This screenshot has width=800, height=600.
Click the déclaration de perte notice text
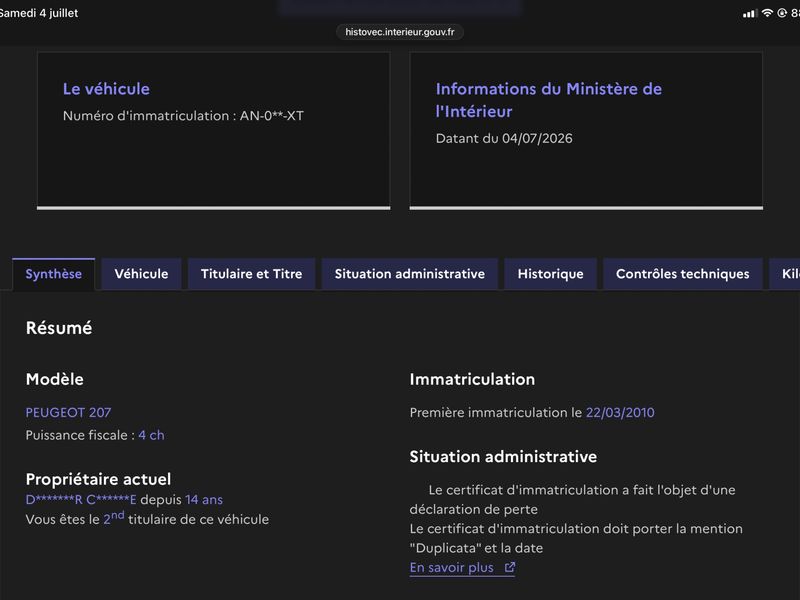click(572, 499)
